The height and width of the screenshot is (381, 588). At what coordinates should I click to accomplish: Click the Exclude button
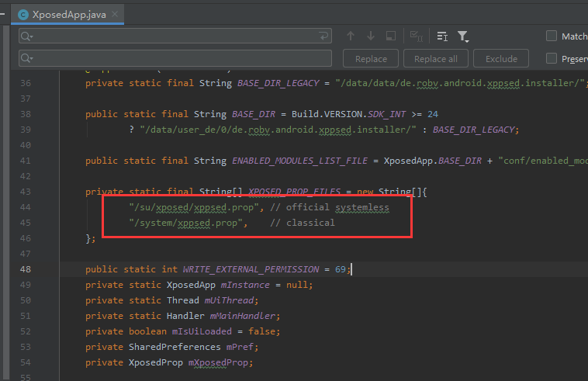point(501,58)
